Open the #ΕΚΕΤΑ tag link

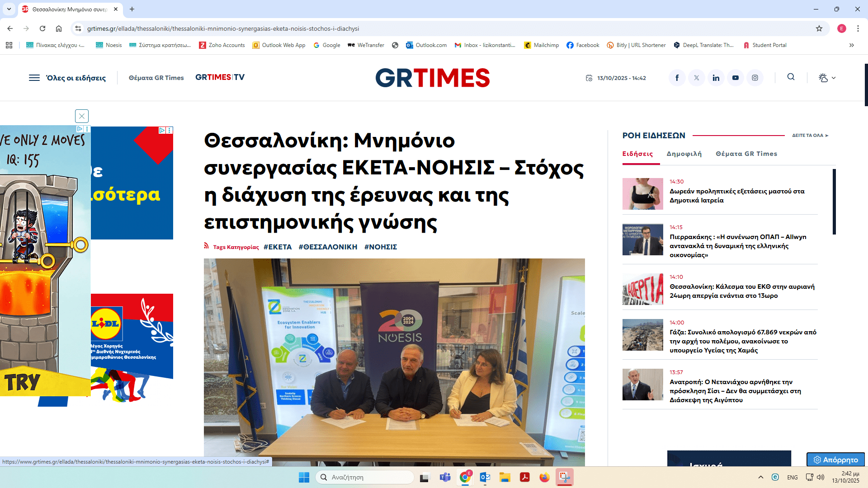(x=278, y=247)
